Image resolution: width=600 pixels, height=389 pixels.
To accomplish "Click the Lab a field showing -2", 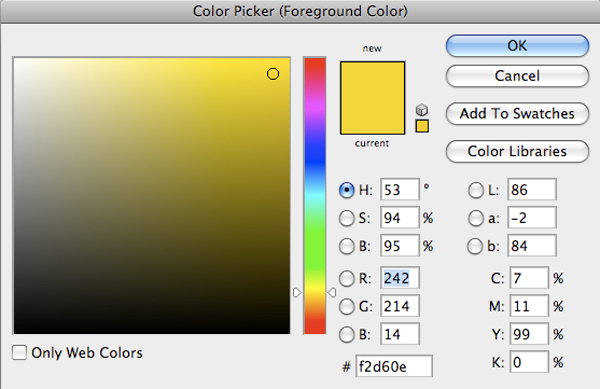I will (532, 218).
